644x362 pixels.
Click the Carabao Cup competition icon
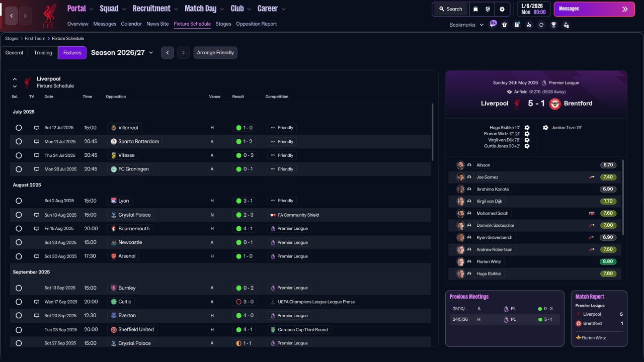pyautogui.click(x=273, y=330)
